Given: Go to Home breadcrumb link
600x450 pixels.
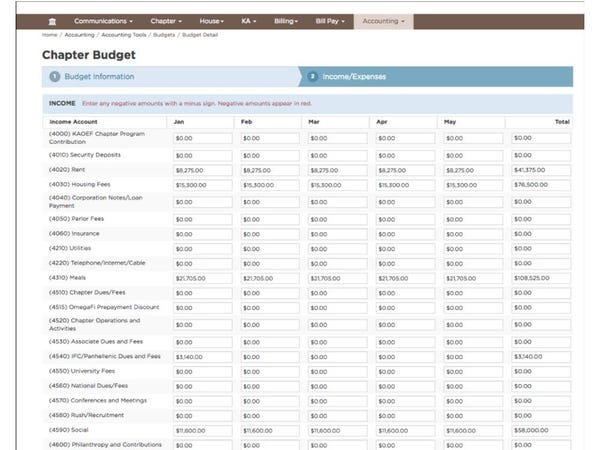Looking at the screenshot, I should [49, 35].
